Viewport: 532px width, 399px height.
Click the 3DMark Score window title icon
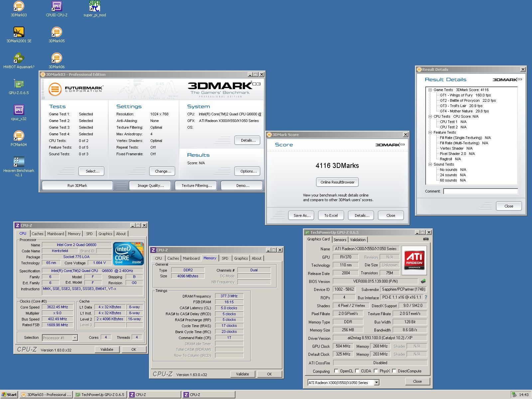click(269, 135)
